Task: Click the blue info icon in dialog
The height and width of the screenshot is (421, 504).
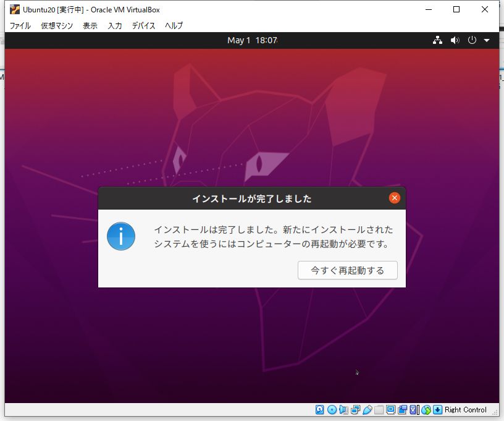Action: (121, 236)
